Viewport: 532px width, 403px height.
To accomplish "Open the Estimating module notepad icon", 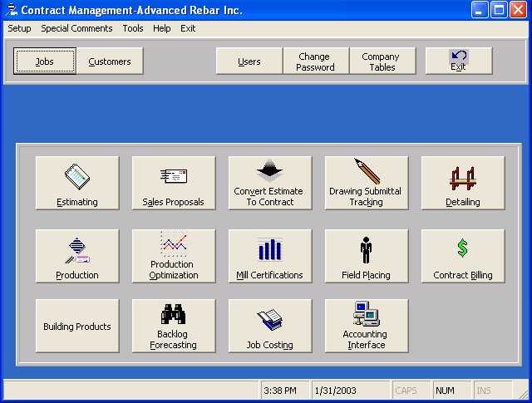I will tap(77, 176).
